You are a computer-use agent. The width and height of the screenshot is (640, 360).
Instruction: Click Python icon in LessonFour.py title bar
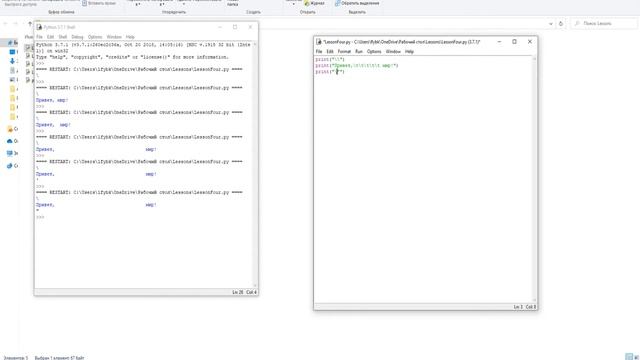click(319, 42)
